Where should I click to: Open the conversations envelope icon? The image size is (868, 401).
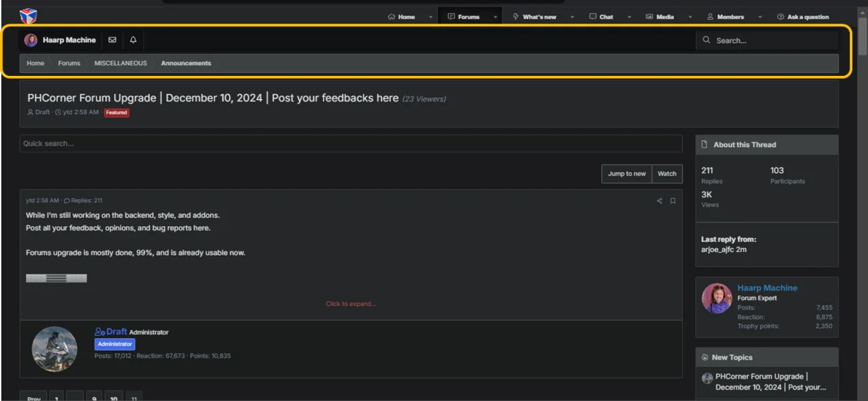(113, 40)
